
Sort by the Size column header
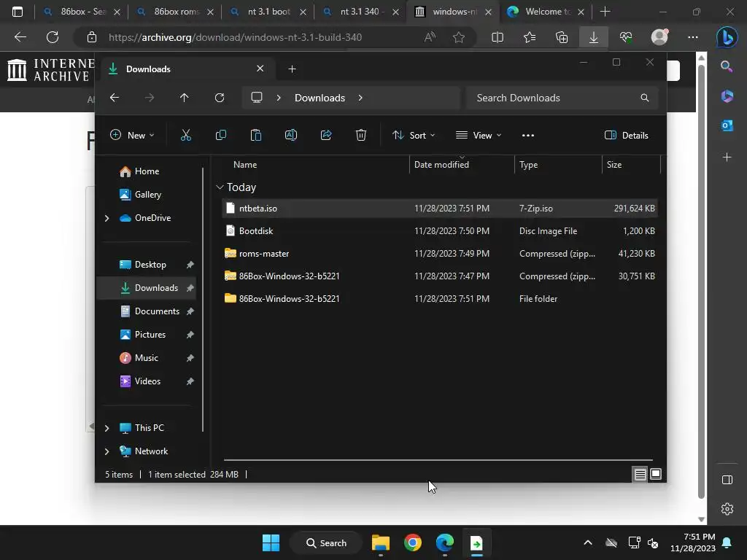(x=631, y=165)
